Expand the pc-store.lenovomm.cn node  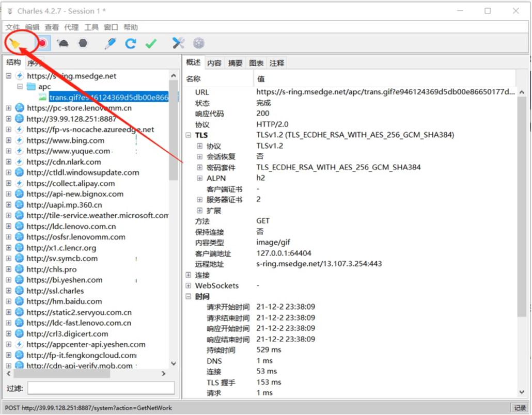[x=8, y=108]
